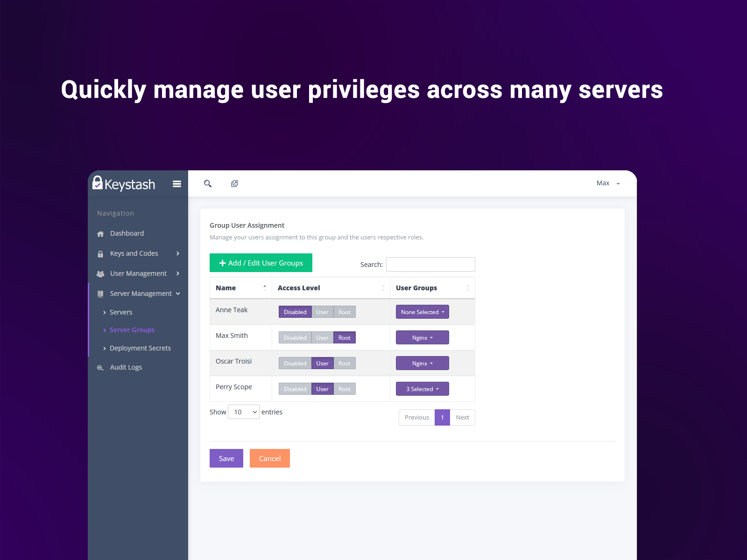Viewport: 747px width, 560px height.
Task: Switch Max Smith's access to Disabled
Action: pos(295,337)
